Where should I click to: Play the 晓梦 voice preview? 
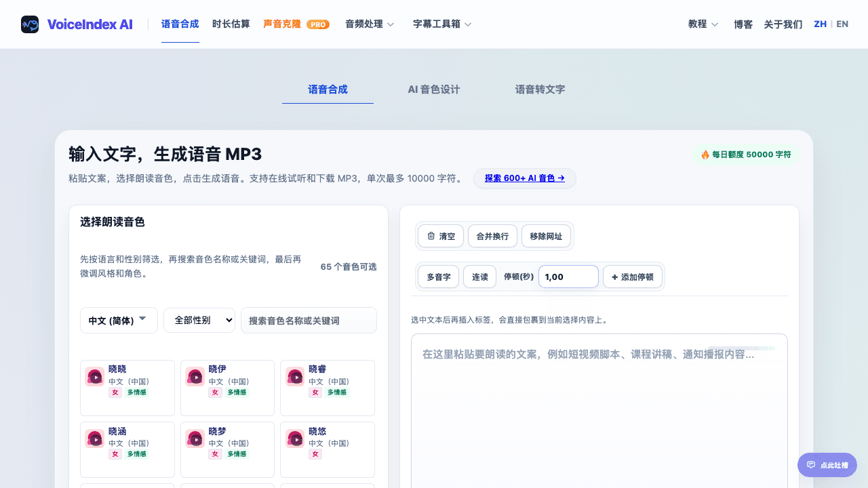point(195,439)
